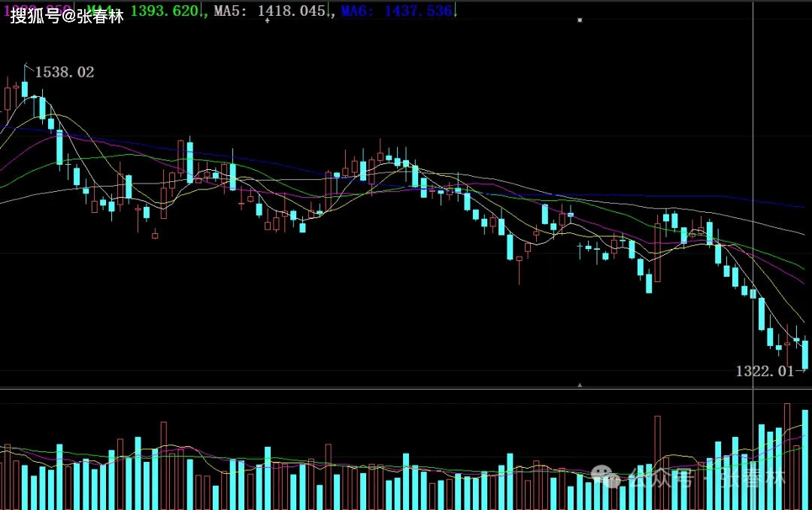Select the rightmost cyan candlestick
The height and width of the screenshot is (510, 812).
click(x=805, y=354)
